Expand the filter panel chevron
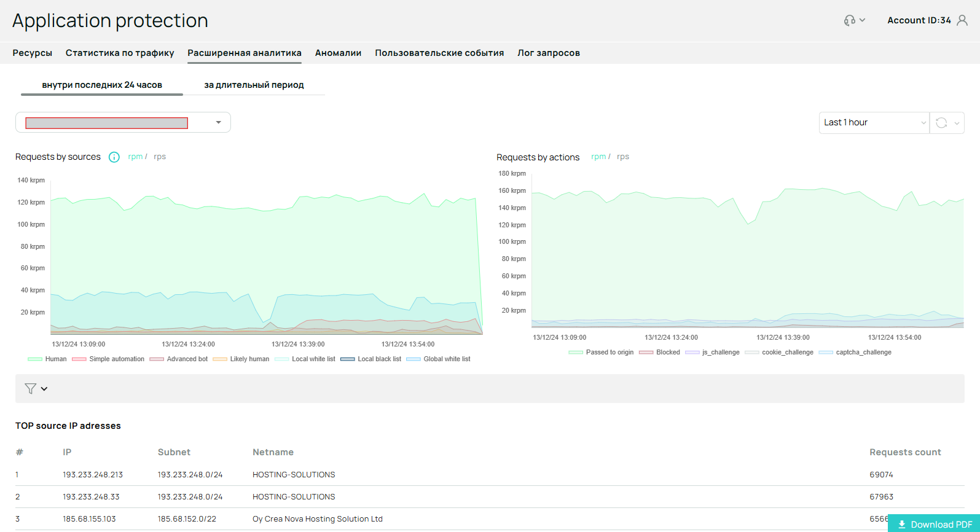 44,389
